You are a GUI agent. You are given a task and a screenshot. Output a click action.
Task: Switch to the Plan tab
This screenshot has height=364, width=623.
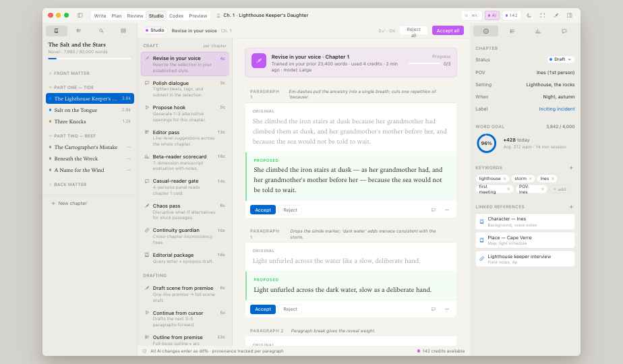(117, 16)
